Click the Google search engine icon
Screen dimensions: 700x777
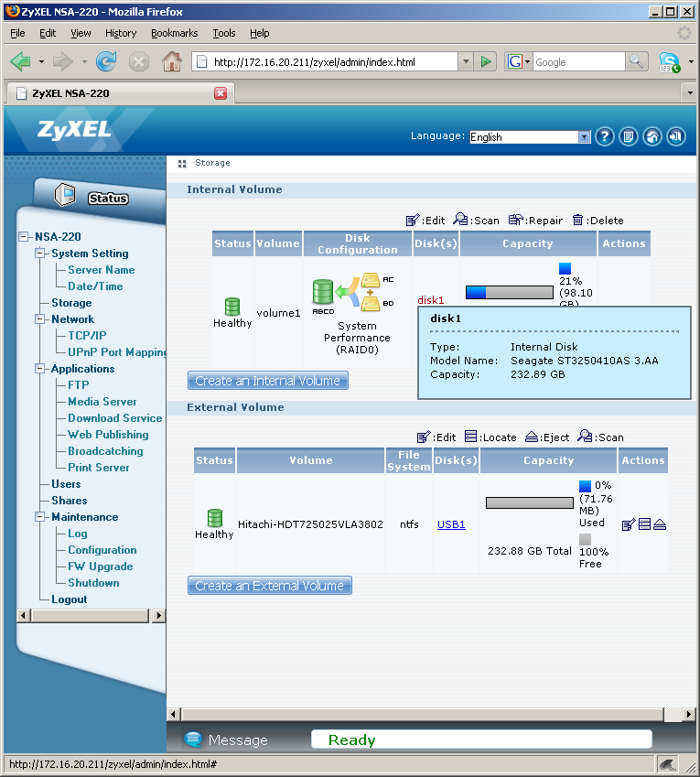pos(515,62)
